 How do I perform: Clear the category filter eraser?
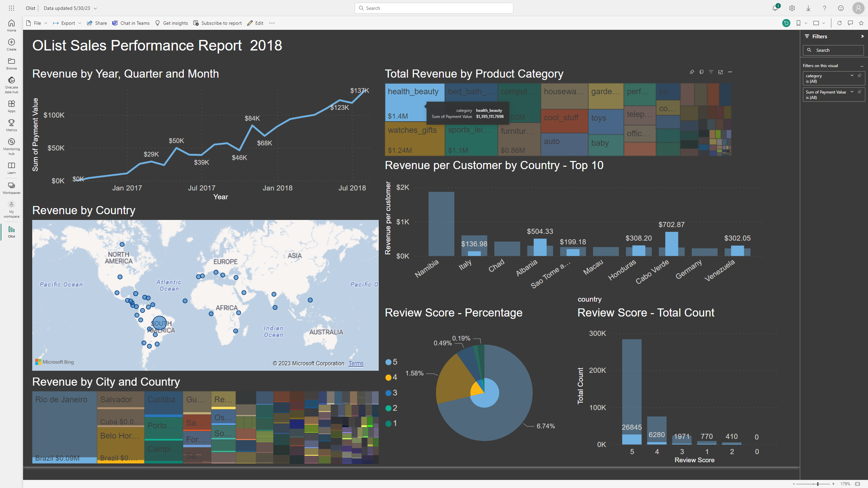tap(860, 76)
